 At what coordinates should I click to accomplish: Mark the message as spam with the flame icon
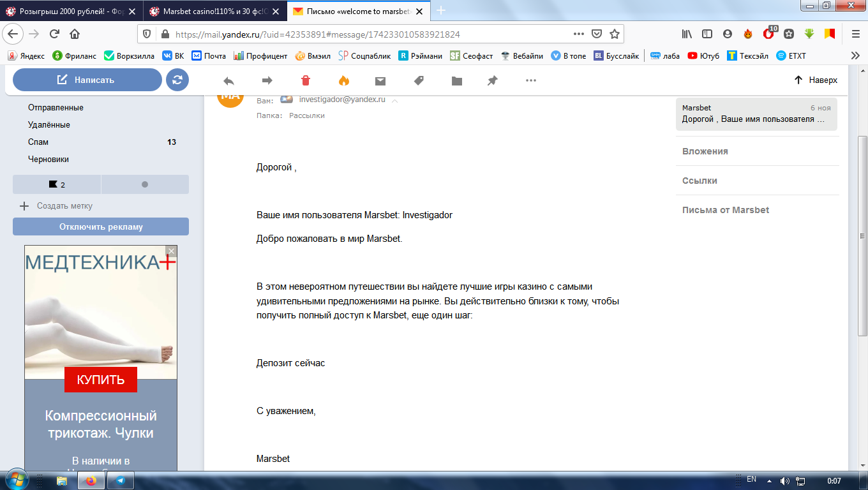tap(343, 80)
